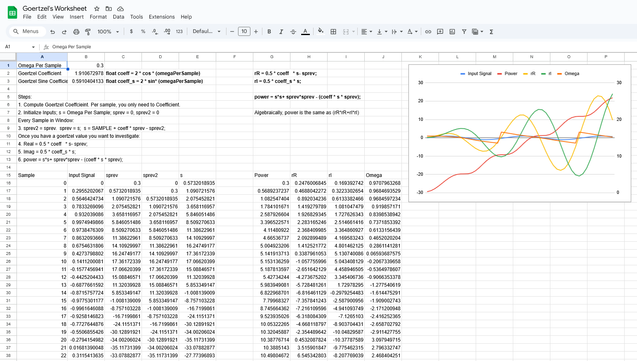
Task: Toggle strikethrough formatting
Action: pos(293,32)
